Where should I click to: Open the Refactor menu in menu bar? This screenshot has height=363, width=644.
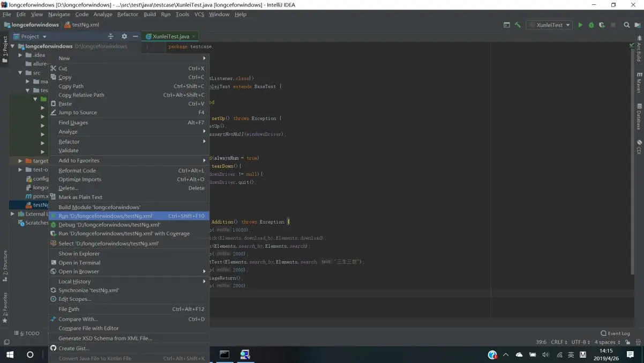[x=128, y=14]
